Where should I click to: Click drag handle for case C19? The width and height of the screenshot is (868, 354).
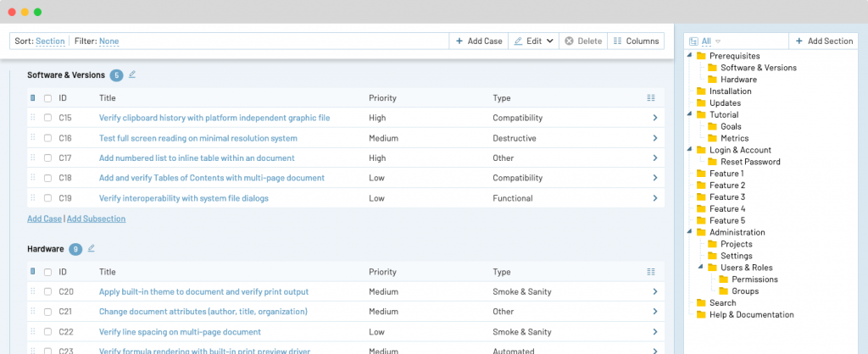click(x=33, y=197)
